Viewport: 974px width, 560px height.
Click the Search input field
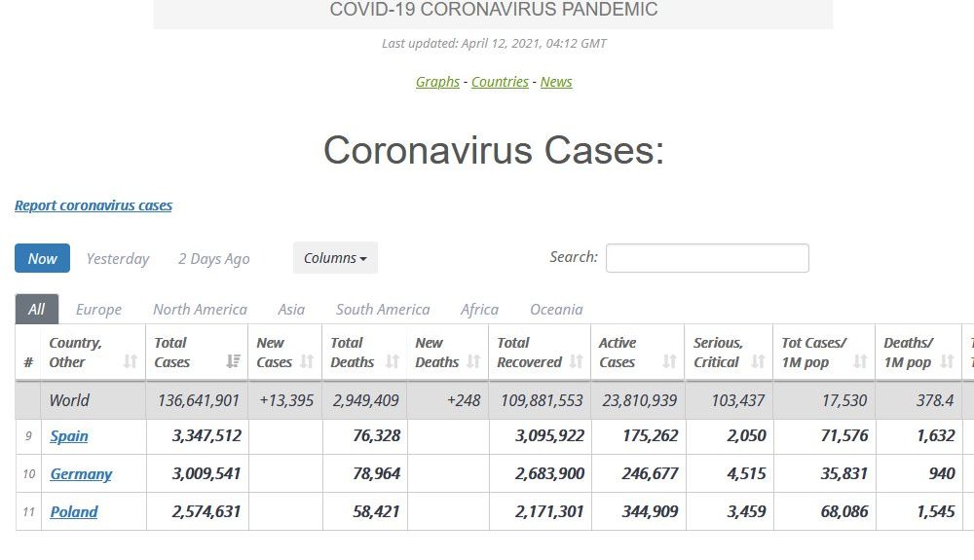click(707, 258)
